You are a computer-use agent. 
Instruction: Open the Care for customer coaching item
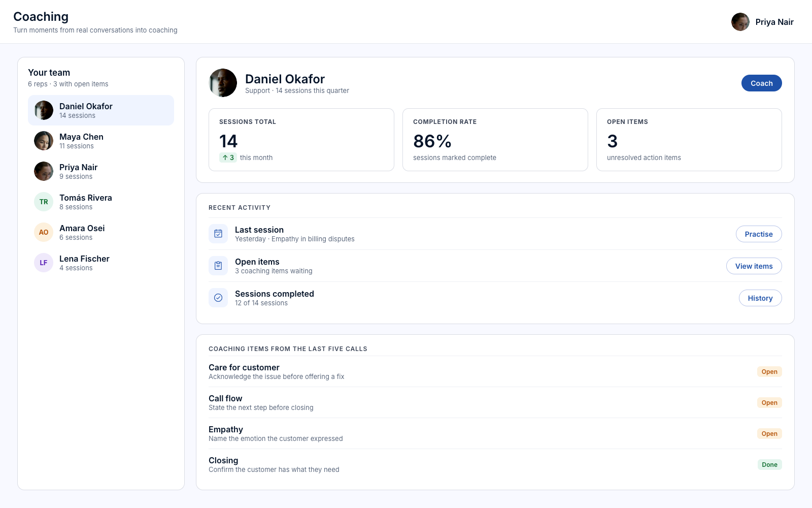tap(495, 371)
